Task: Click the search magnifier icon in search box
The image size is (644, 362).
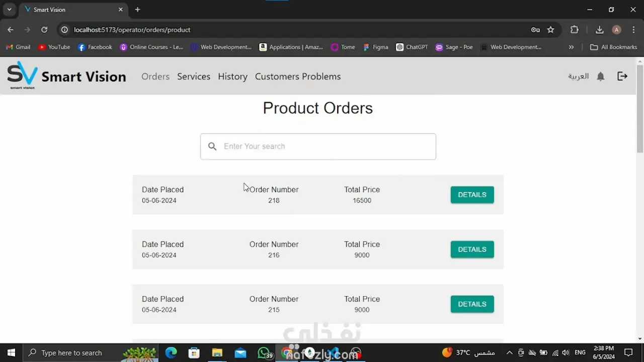Action: pyautogui.click(x=212, y=147)
